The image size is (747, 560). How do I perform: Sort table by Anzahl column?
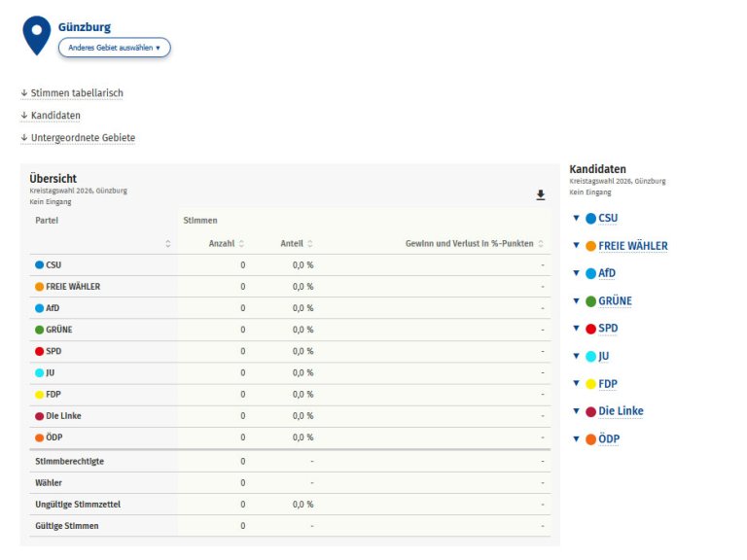pyautogui.click(x=241, y=243)
